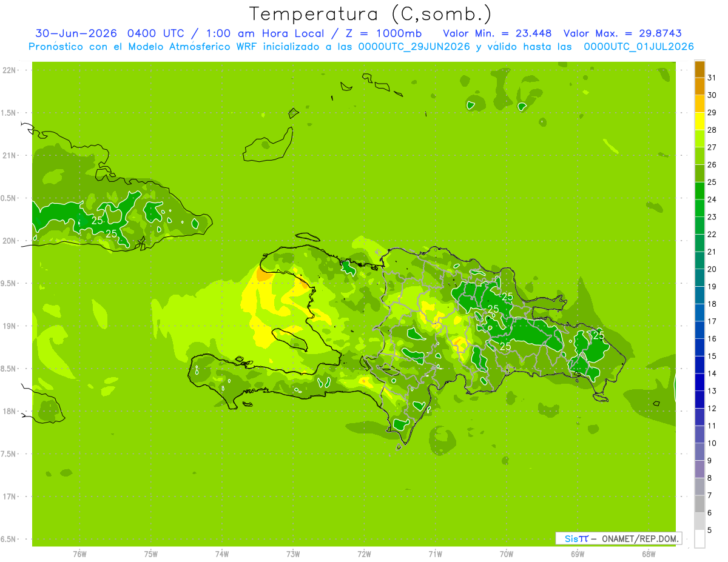Click the 18N latitude label
Image resolution: width=728 pixels, height=562 pixels.
coord(9,412)
